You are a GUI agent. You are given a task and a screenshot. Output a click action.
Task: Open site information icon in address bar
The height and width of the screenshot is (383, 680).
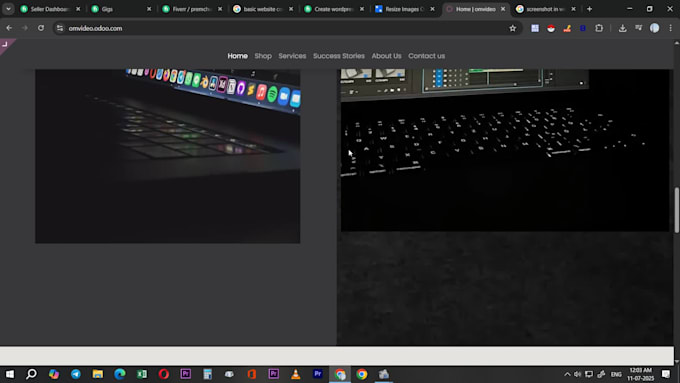pyautogui.click(x=60, y=28)
